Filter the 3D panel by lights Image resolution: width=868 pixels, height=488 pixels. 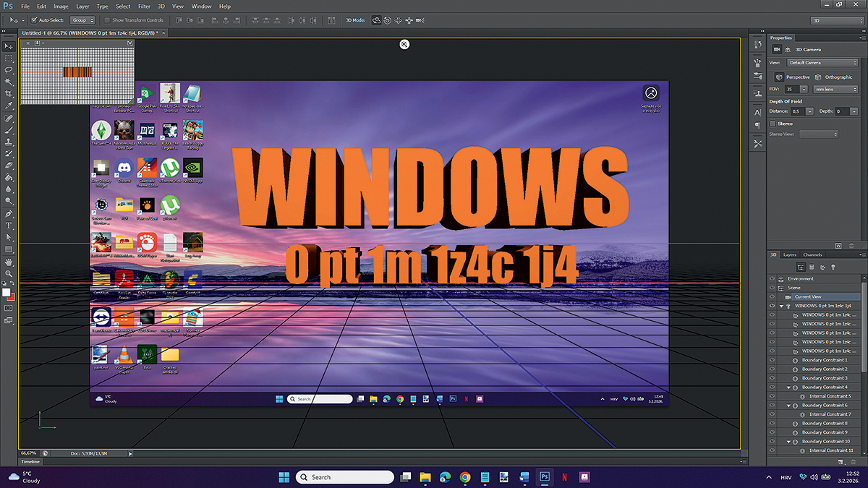833,267
